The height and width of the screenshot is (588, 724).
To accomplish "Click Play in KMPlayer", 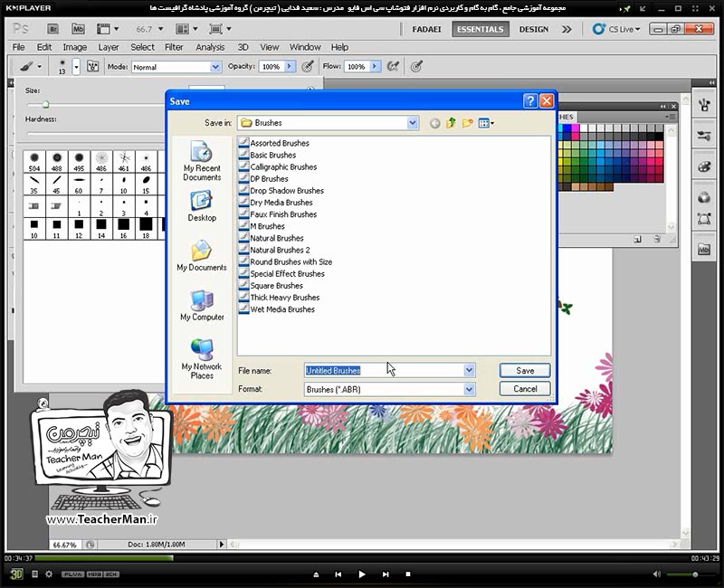I will pyautogui.click(x=361, y=574).
